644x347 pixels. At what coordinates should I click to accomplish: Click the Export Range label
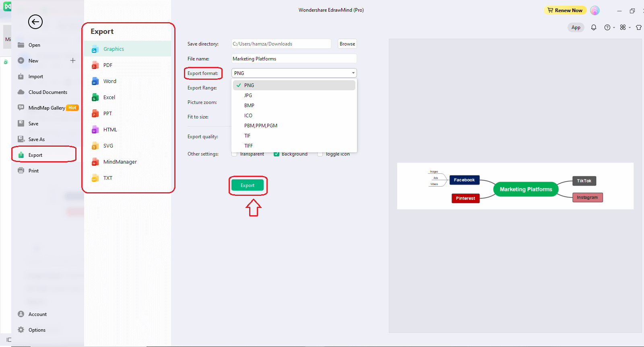point(202,88)
